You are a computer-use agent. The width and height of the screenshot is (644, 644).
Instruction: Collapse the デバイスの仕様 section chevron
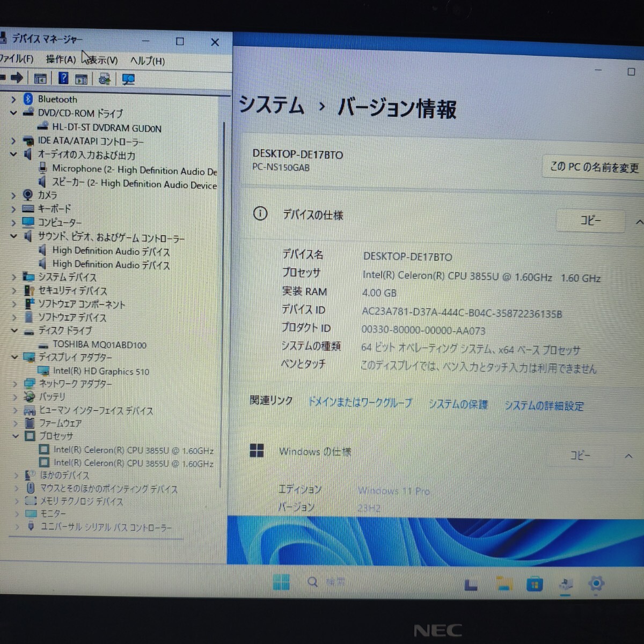point(639,222)
